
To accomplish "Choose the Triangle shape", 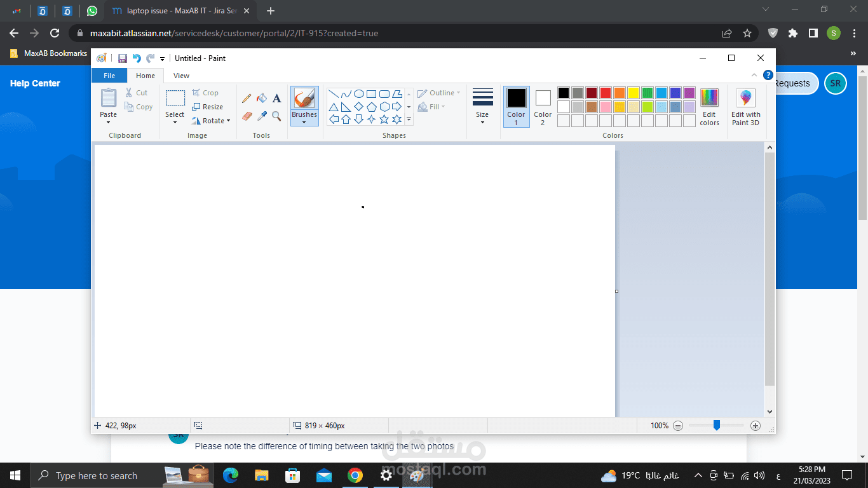I will click(334, 106).
